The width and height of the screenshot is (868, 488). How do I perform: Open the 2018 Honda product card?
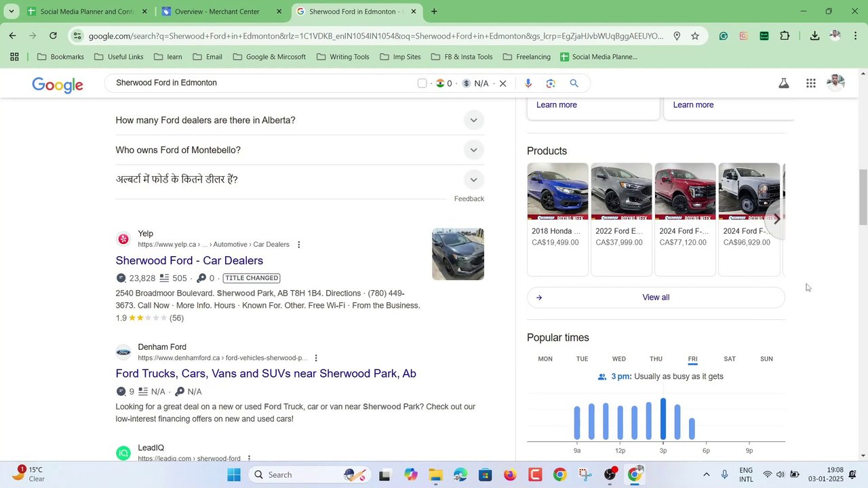click(x=558, y=219)
